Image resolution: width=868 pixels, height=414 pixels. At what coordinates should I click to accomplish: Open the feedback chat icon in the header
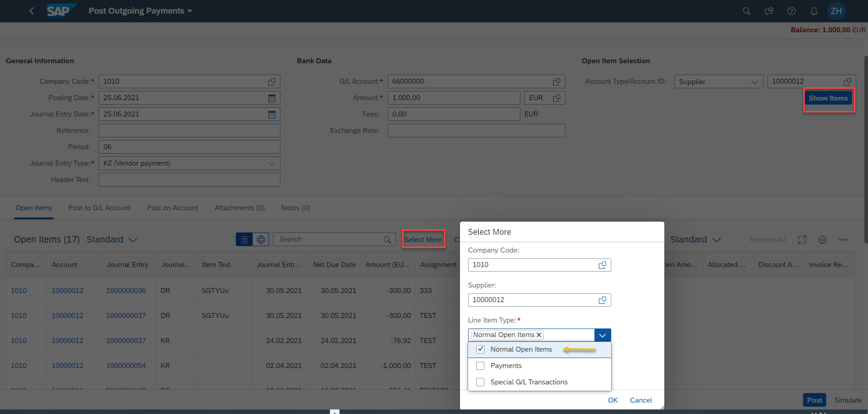(x=769, y=11)
